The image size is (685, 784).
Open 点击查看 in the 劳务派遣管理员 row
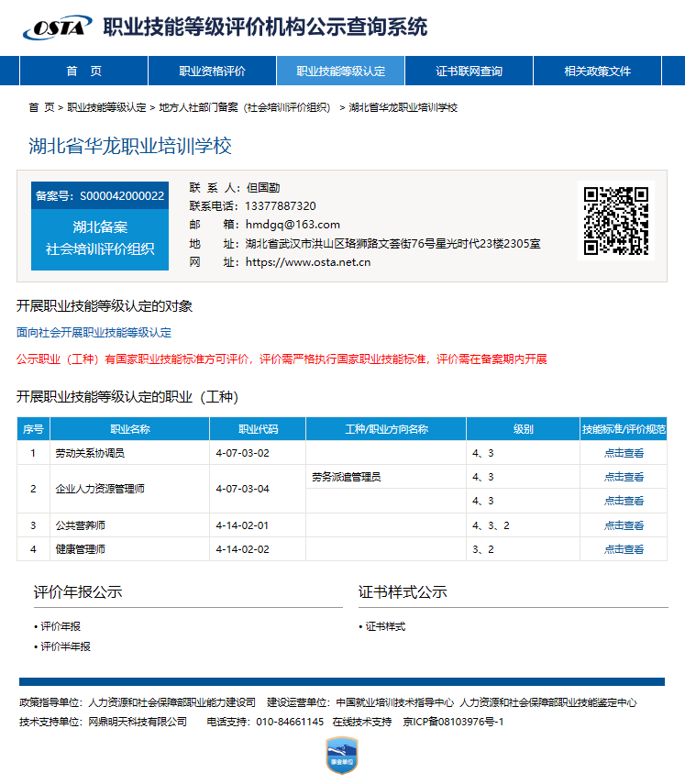tap(624, 477)
